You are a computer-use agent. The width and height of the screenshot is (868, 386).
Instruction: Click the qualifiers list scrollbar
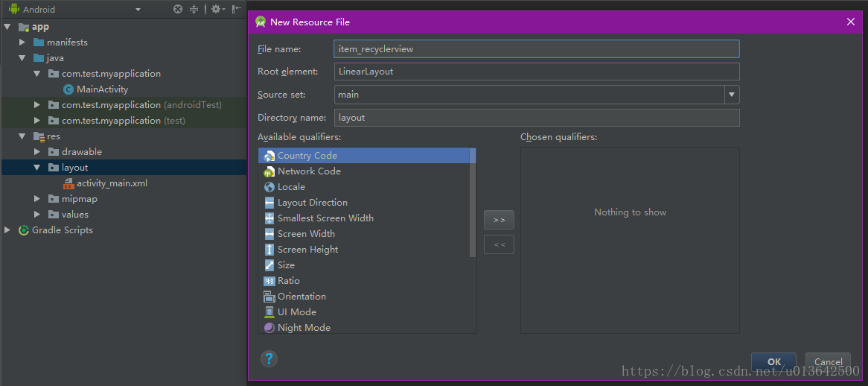point(473,202)
